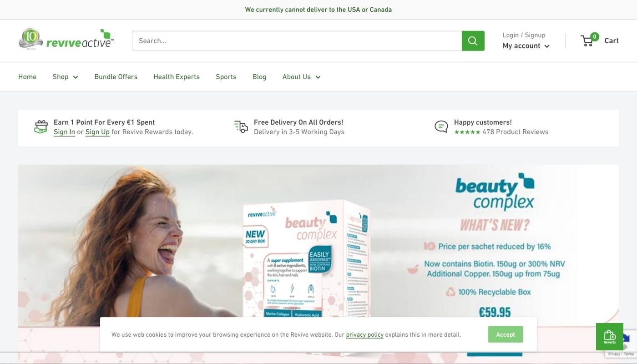
Task: Open the green Rewards widget
Action: pyautogui.click(x=609, y=337)
